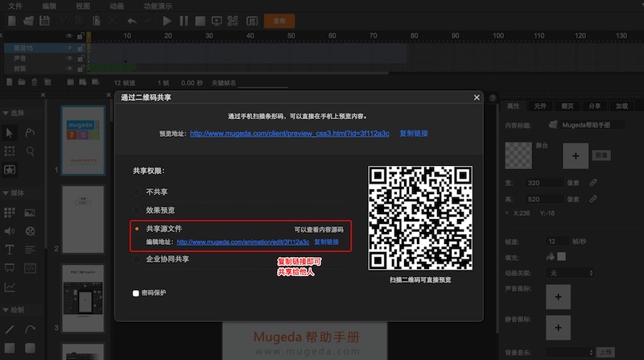This screenshot has height=360, width=644.
Task: Collapse the 选择 tools section
Action: pos(6,113)
